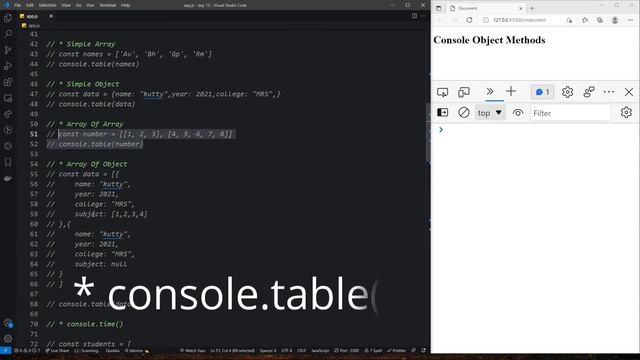Close the app.js editor tab
This screenshot has width=640, height=360.
point(51,16)
